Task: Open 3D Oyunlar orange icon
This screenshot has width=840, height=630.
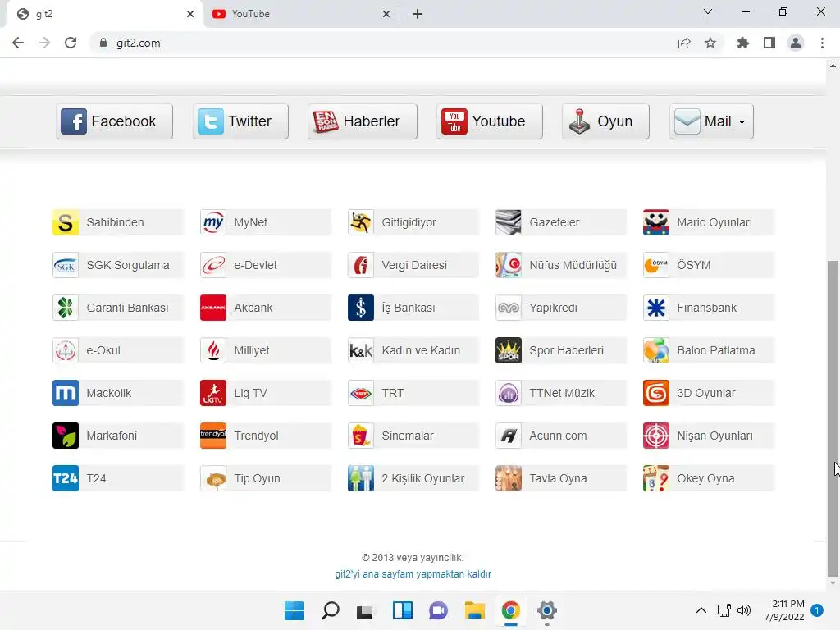Action: click(656, 393)
